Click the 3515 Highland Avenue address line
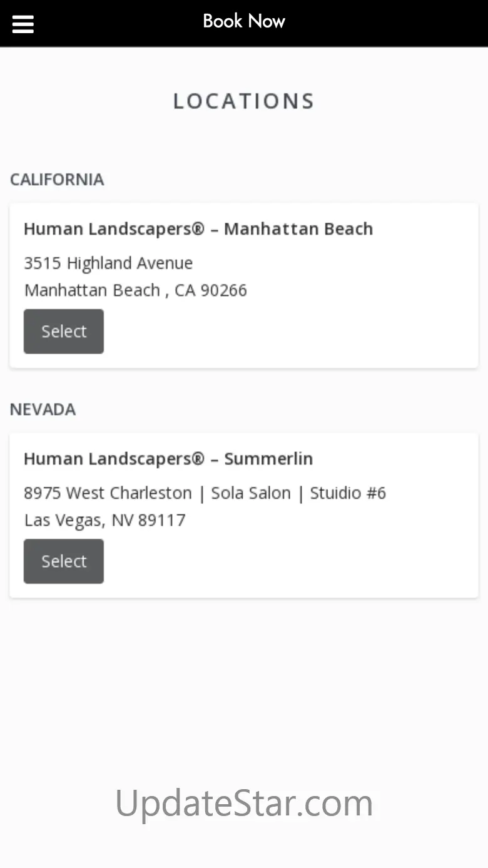 tap(108, 263)
